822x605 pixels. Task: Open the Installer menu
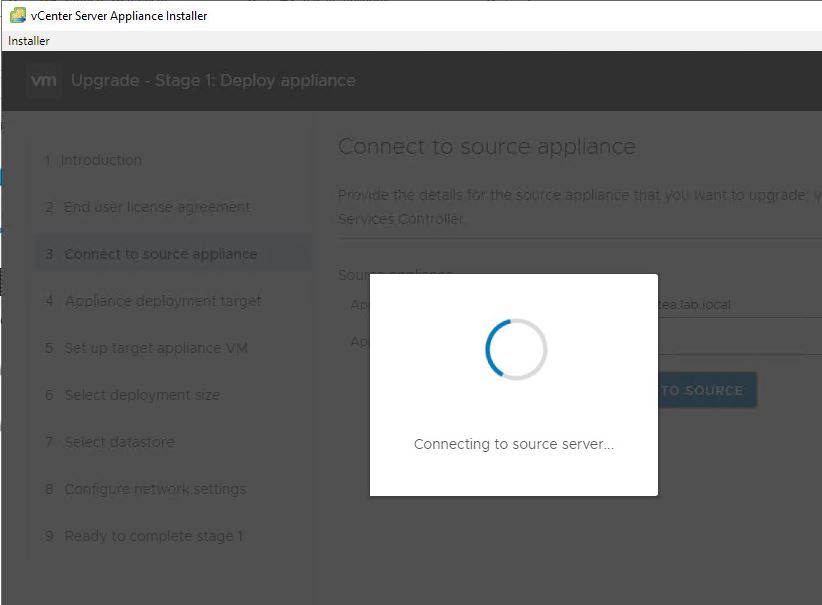pyautogui.click(x=29, y=41)
